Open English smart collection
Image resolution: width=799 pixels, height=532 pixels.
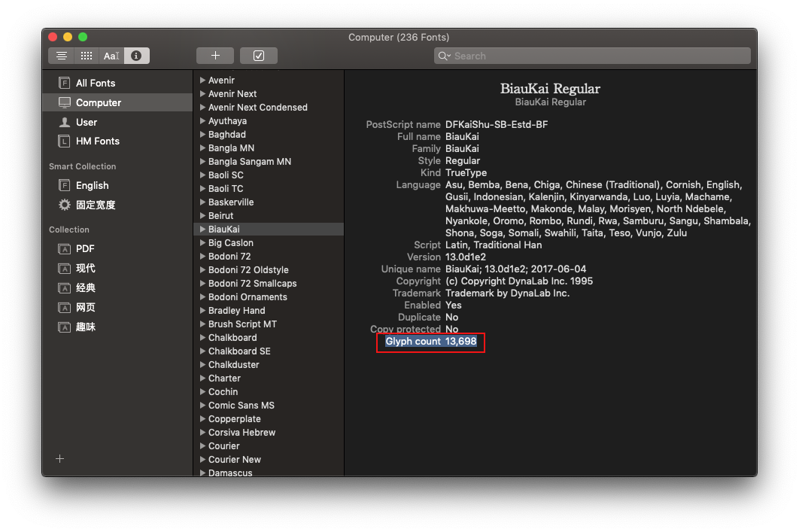coord(117,186)
